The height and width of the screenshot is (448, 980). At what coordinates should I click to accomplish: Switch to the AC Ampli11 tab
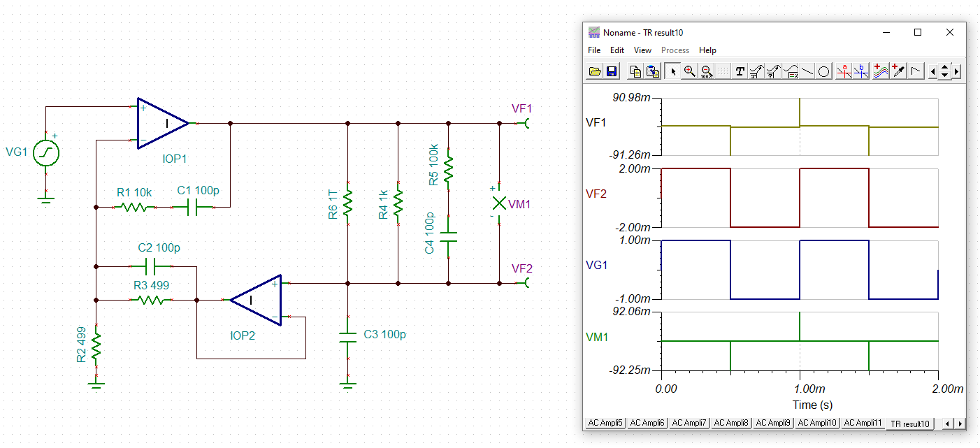(863, 423)
